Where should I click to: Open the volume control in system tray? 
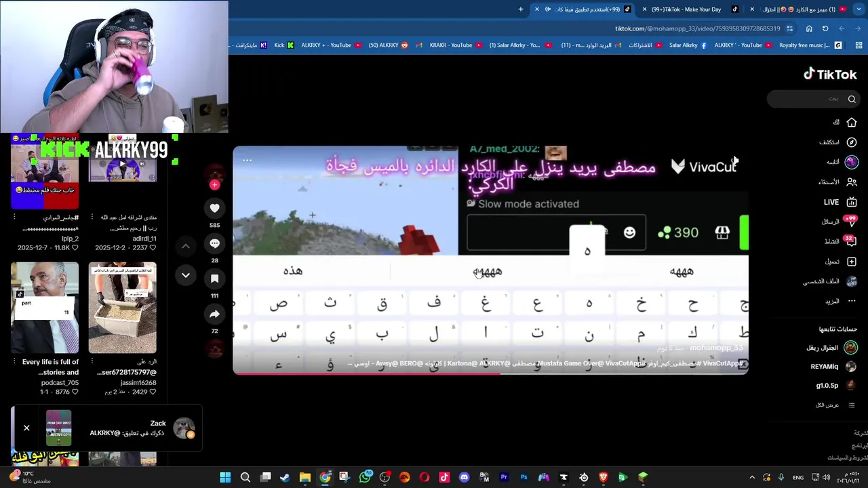[826, 477]
